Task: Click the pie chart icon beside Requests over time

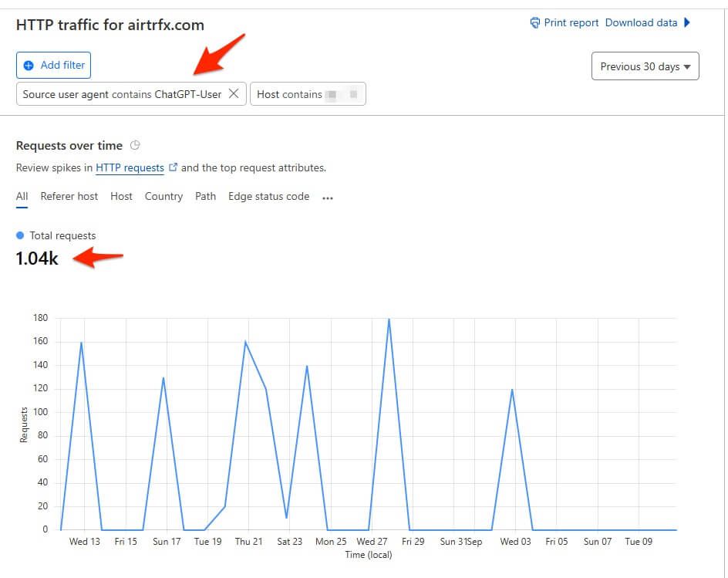Action: click(135, 145)
